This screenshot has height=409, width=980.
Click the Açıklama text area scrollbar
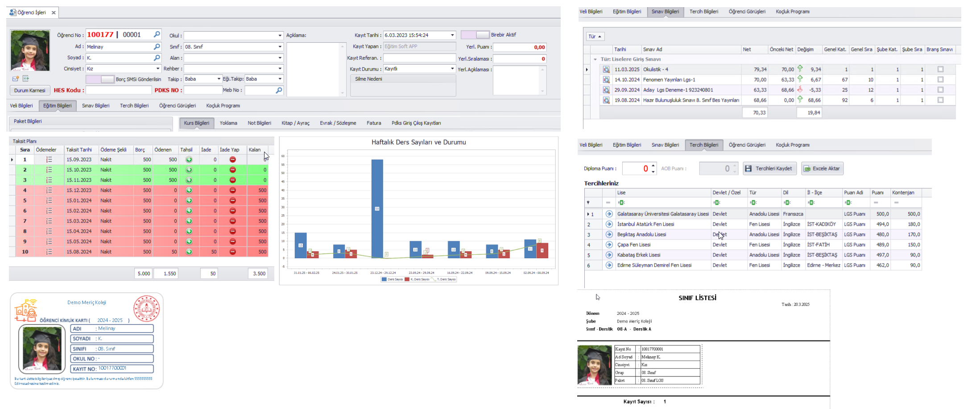tap(343, 70)
